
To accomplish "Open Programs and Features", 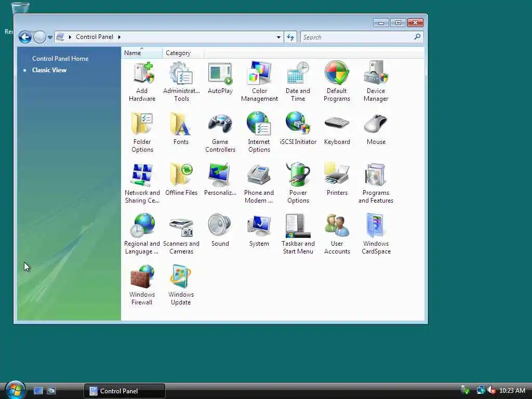I will pos(376,183).
